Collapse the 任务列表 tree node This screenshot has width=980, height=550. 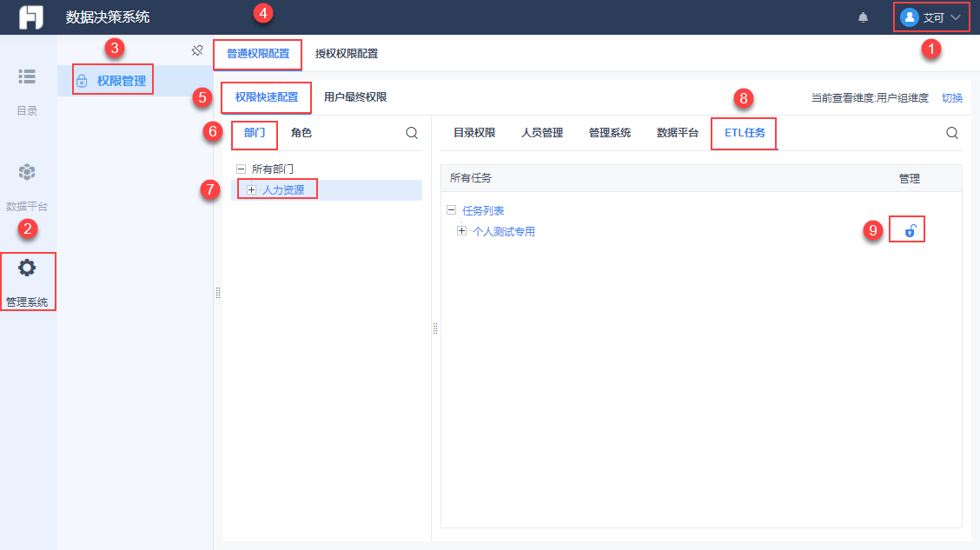tap(451, 210)
